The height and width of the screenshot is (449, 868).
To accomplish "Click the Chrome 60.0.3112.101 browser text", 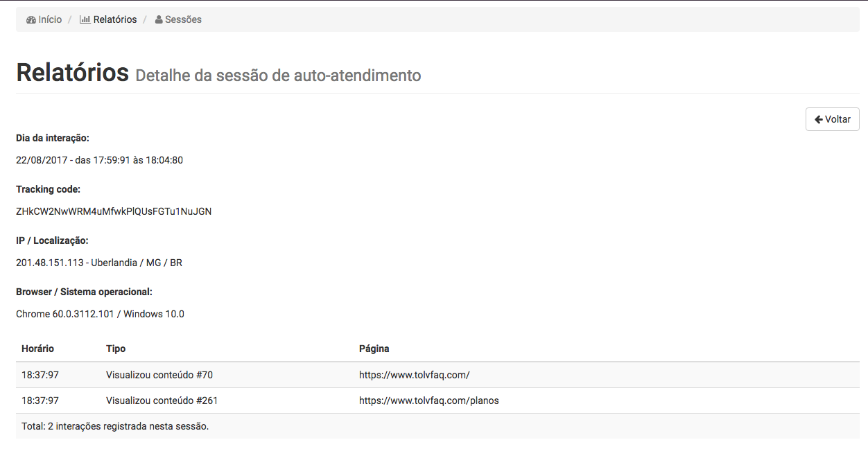I will 64,314.
